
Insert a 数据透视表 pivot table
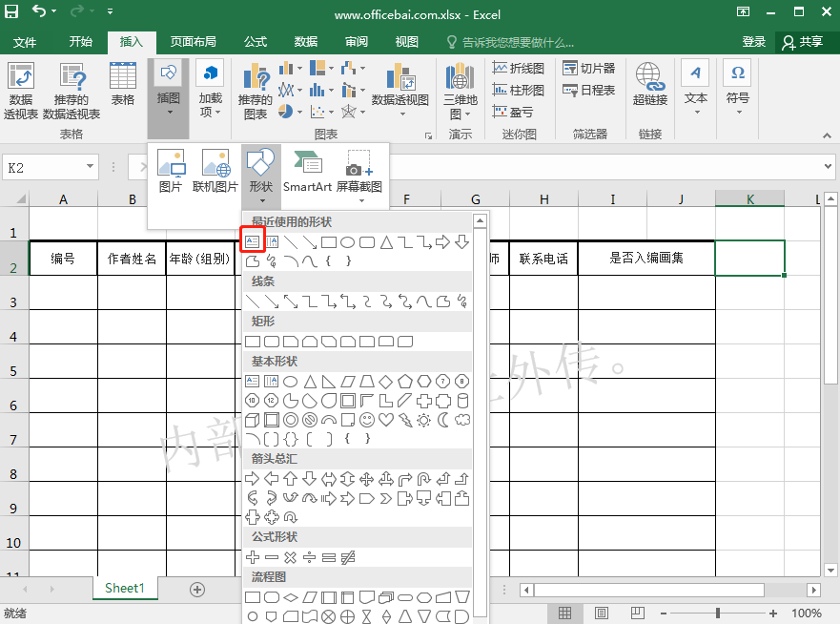click(21, 90)
